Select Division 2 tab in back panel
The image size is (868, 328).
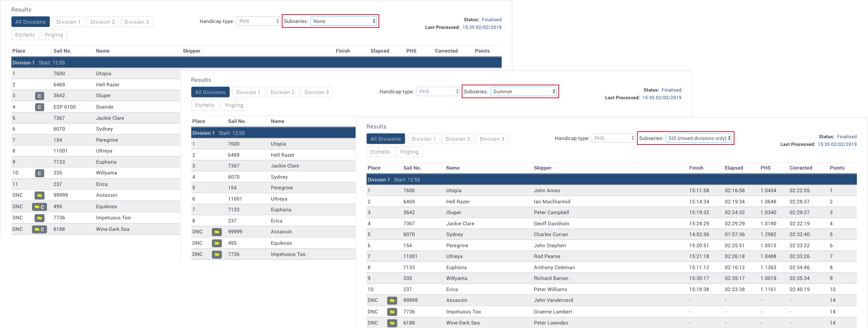103,22
